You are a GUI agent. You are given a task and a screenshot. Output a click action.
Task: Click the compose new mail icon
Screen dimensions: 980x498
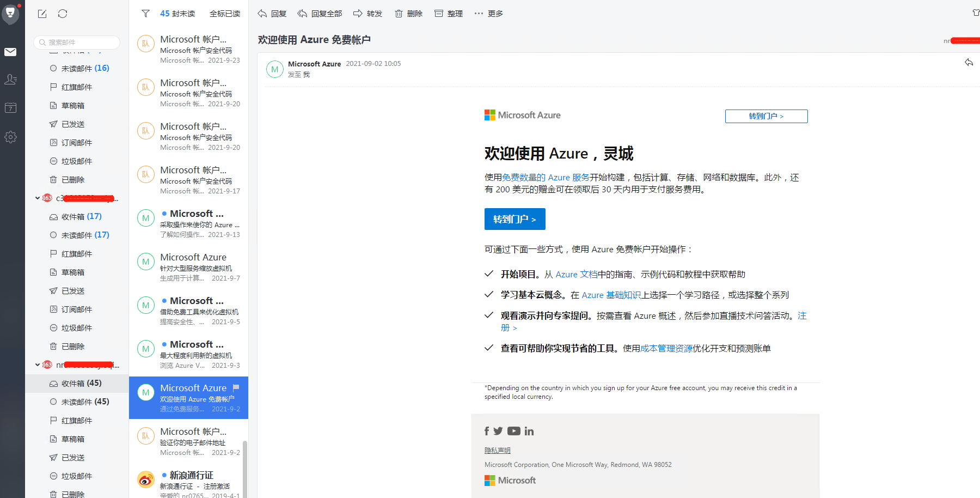[42, 14]
